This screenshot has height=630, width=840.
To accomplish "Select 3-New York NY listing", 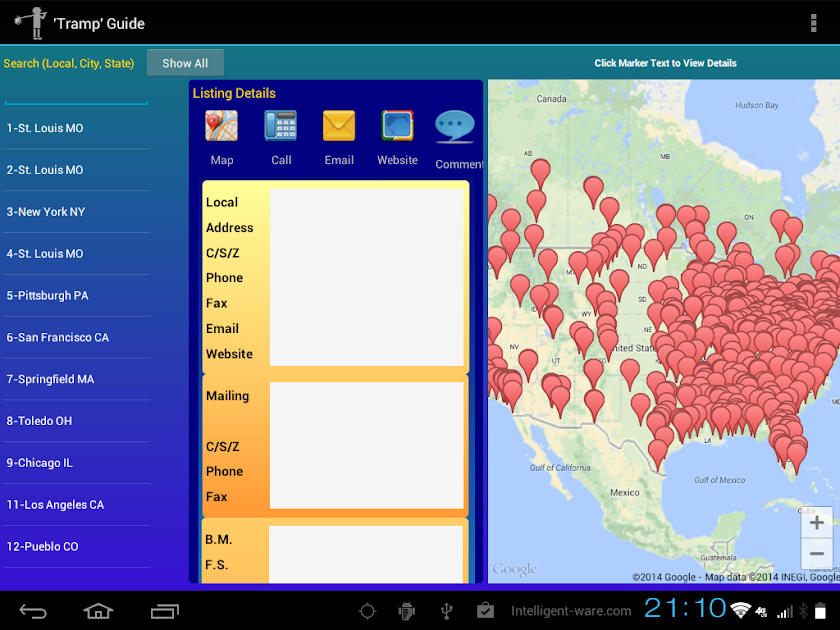I will point(76,212).
